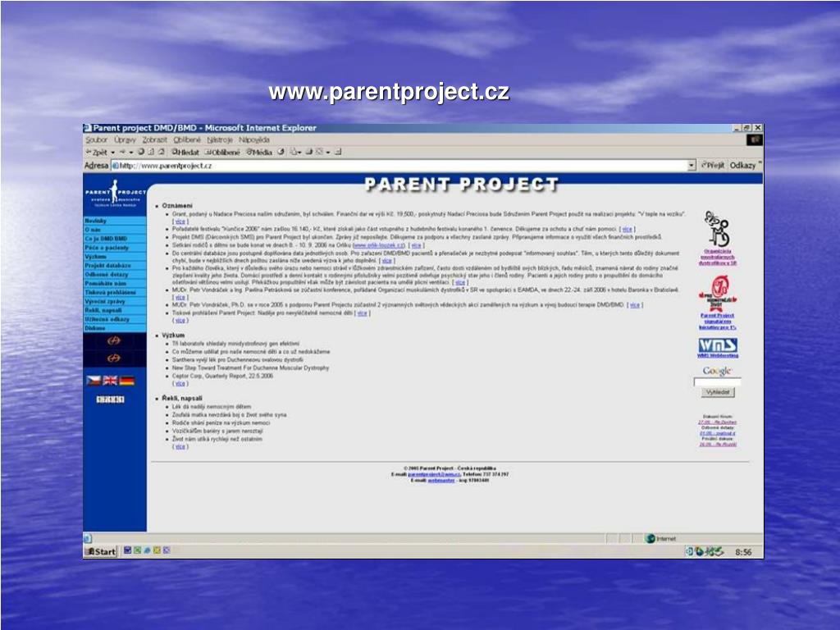
Task: Select Odborné dotazy sidebar item
Action: point(115,274)
